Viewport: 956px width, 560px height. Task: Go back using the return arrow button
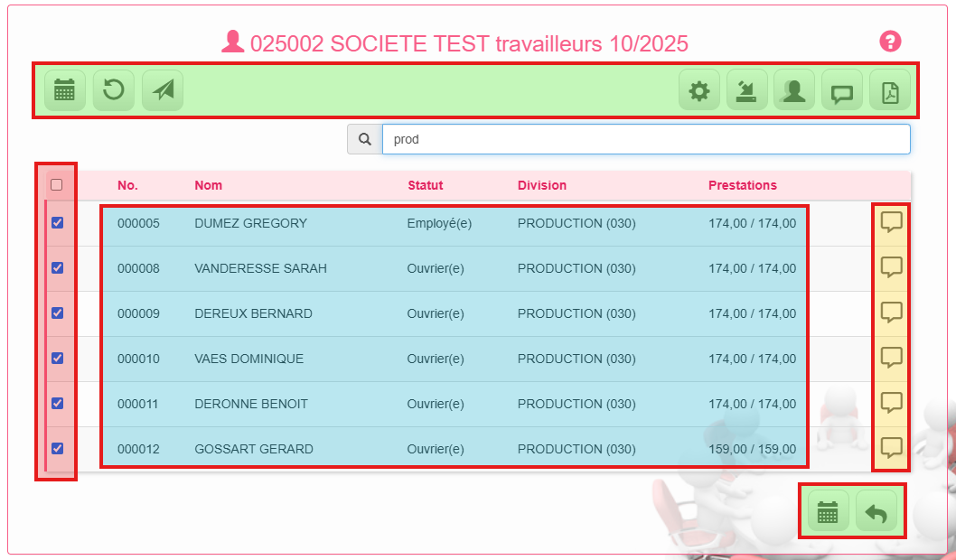(x=876, y=510)
